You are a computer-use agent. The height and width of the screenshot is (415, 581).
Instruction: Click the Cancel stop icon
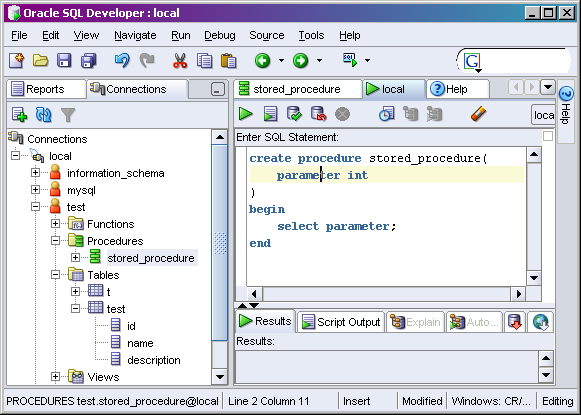pyautogui.click(x=342, y=114)
